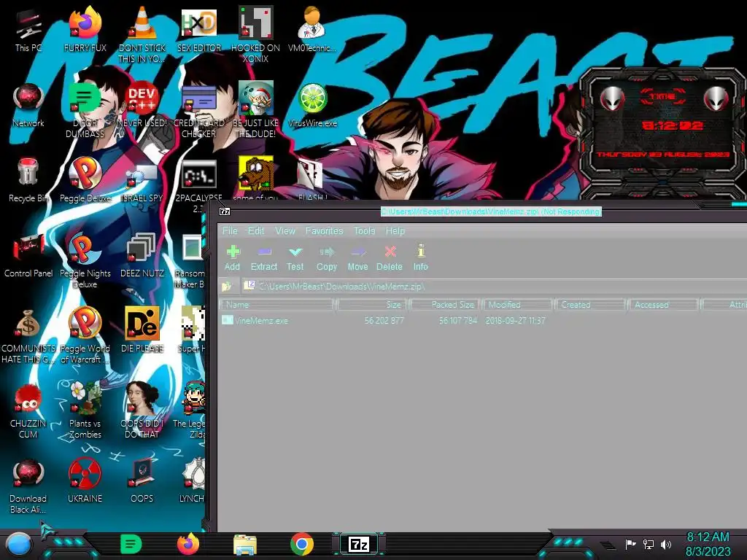Sort by the Created column header
The height and width of the screenshot is (560, 747).
pyautogui.click(x=591, y=305)
